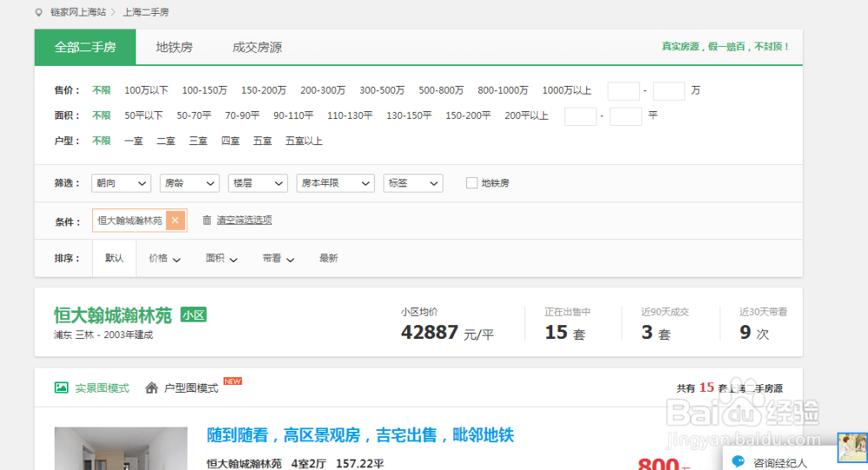The height and width of the screenshot is (470, 868).
Task: Filter area by 70-90平
Action: tap(242, 115)
